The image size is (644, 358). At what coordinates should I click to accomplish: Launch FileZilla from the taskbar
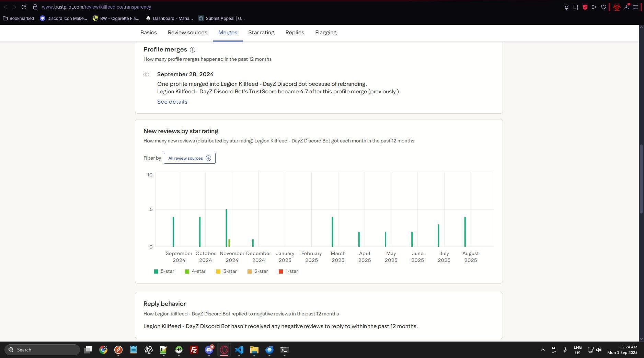click(194, 350)
